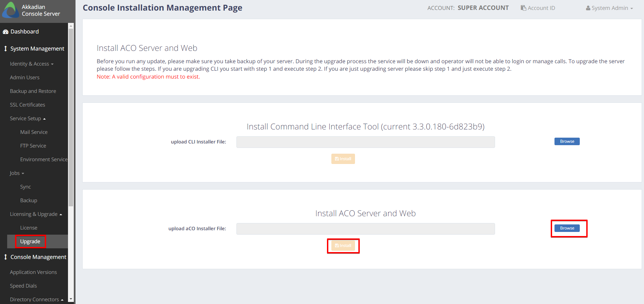644x304 pixels.
Task: Collapse the Service Setup submenu
Action: (x=28, y=119)
